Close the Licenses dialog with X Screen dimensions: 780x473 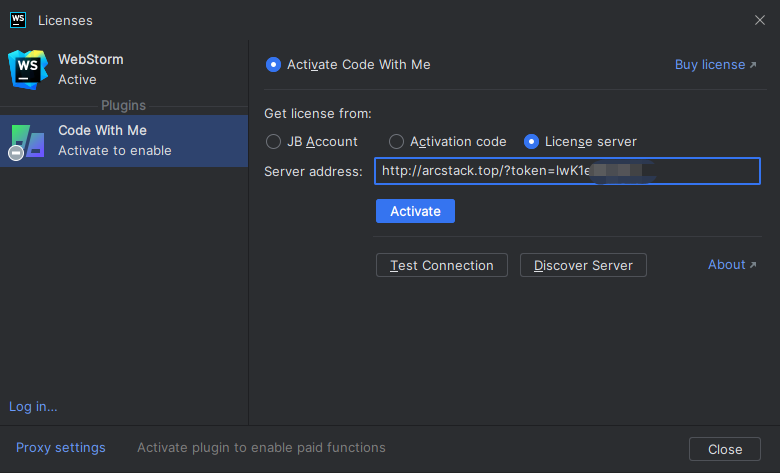[760, 20]
